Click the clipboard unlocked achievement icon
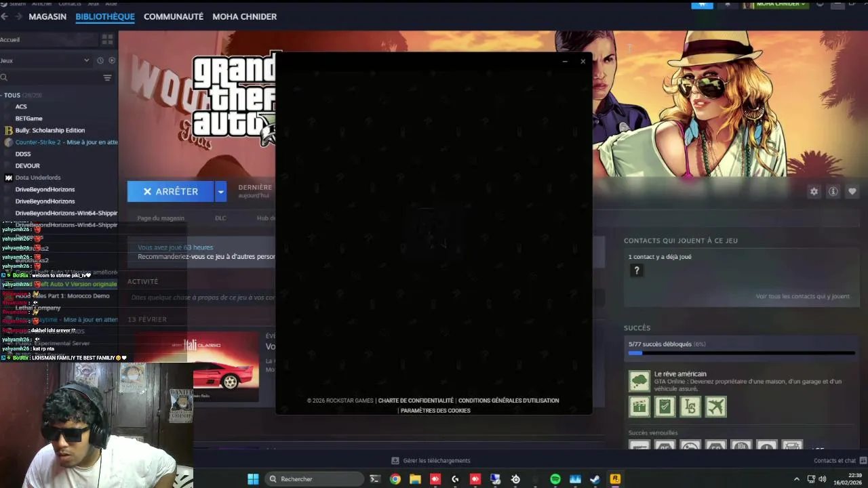This screenshot has height=488, width=868. click(665, 407)
